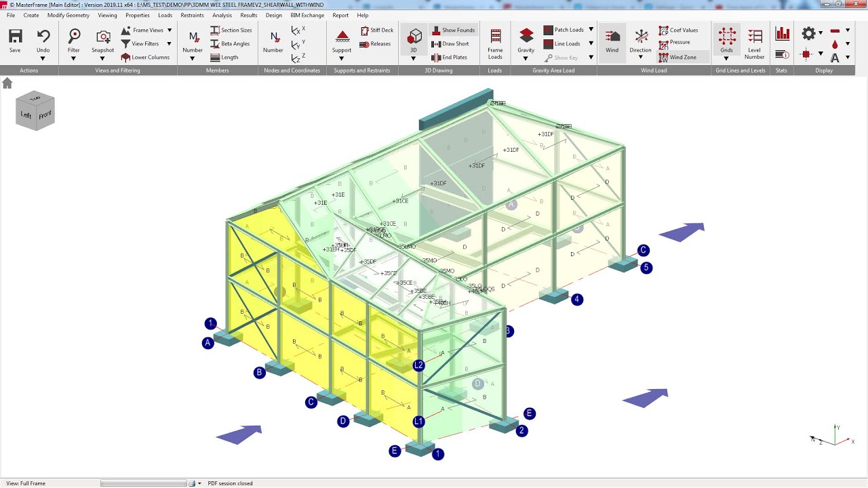Click the Section Sizes button
This screenshot has height=488, width=868.
pos(231,30)
